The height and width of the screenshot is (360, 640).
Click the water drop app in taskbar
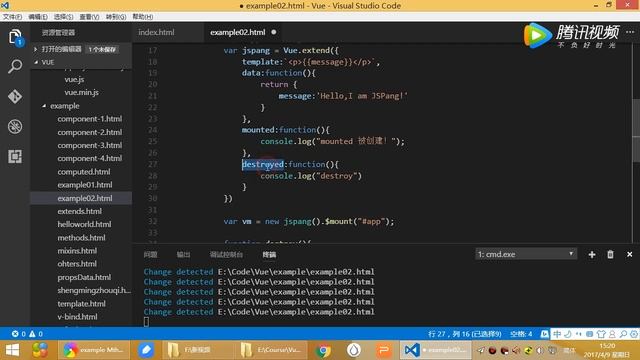(353, 350)
